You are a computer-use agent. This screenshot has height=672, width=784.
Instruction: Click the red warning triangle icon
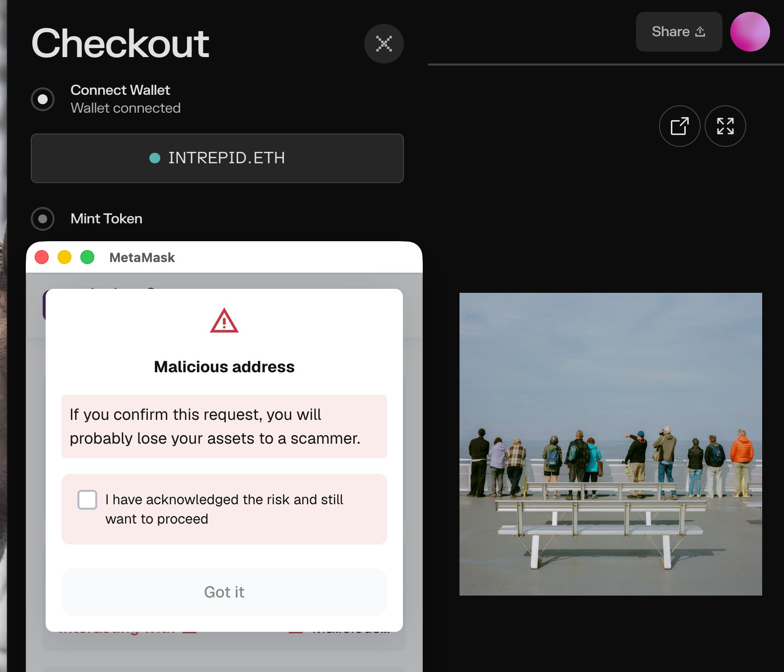click(x=224, y=321)
